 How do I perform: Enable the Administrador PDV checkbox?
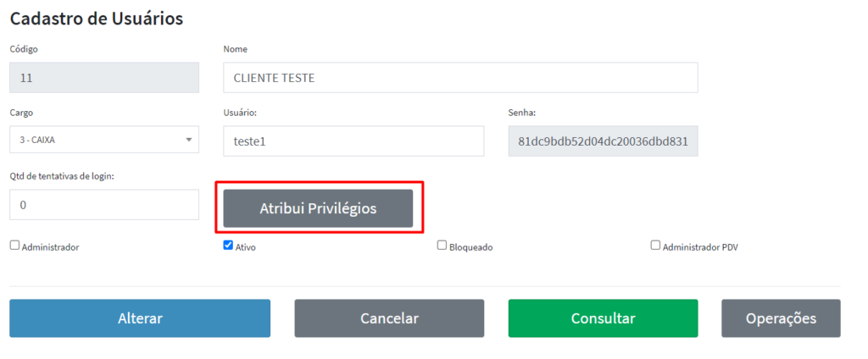click(655, 246)
